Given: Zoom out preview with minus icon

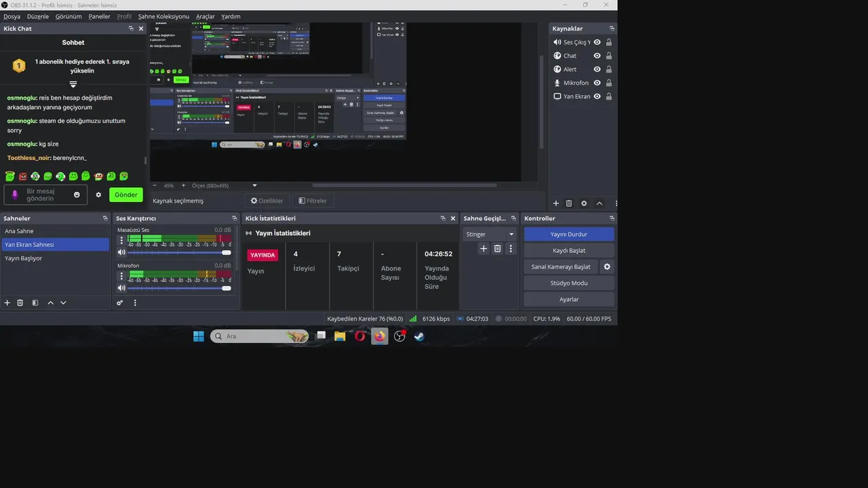Looking at the screenshot, I should (154, 185).
